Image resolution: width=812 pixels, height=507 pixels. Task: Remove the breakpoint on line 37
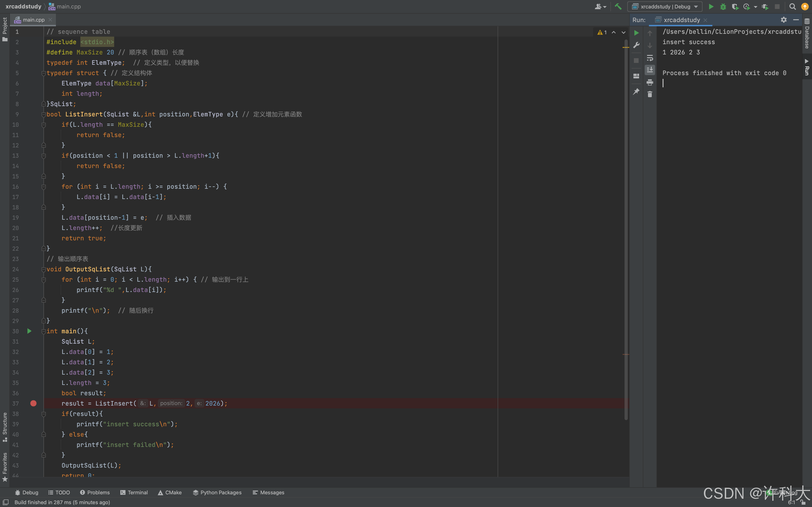(x=33, y=403)
